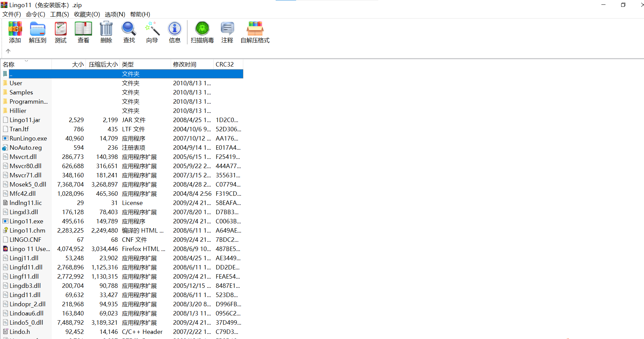Launch the 向导 (Wizard) tool
644x339 pixels.
coord(152,32)
